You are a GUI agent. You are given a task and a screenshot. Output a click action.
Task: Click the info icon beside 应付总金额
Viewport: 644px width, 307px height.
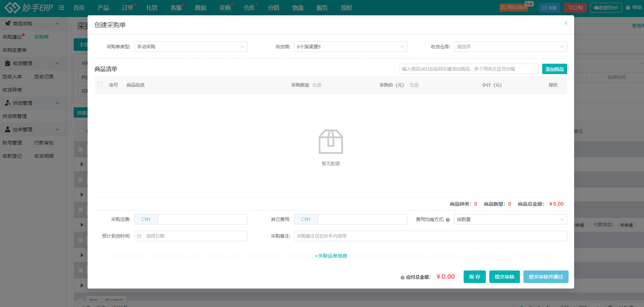(402, 277)
